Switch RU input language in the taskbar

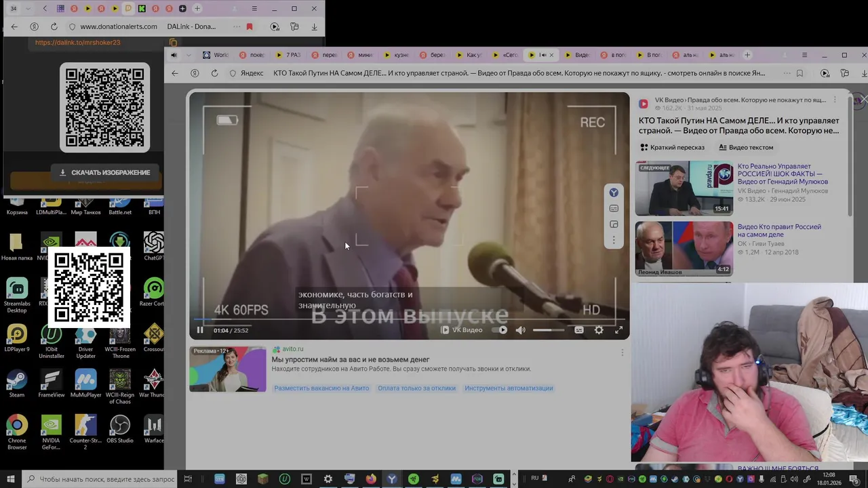[x=535, y=478]
